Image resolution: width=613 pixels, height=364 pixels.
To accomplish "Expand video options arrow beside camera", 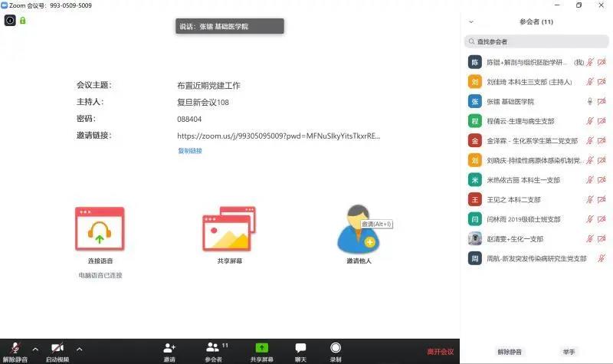I will [79, 349].
